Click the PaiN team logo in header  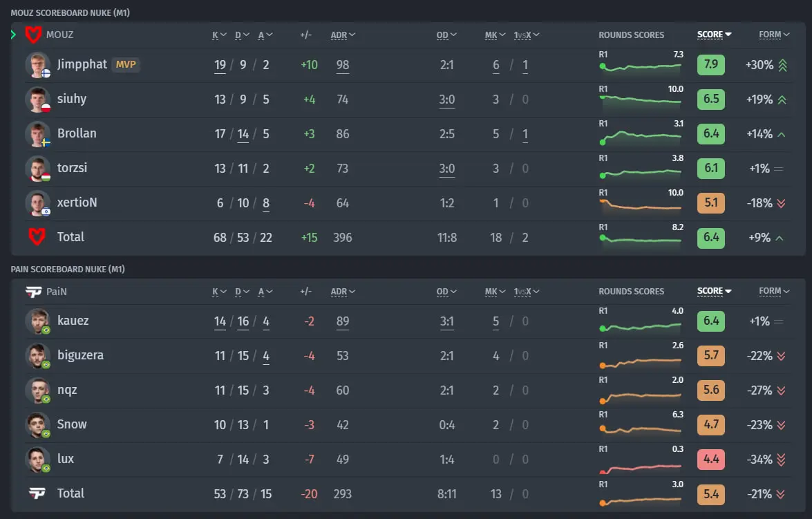(x=34, y=292)
